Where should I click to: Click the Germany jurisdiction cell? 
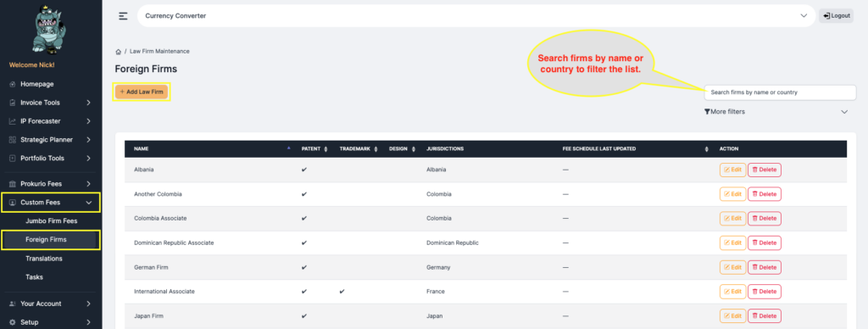click(438, 267)
